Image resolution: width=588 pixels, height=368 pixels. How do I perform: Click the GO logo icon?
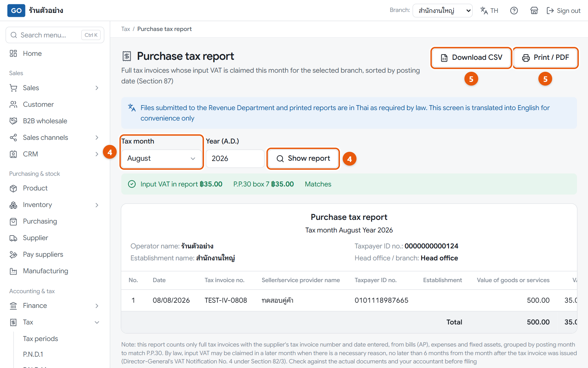[16, 10]
